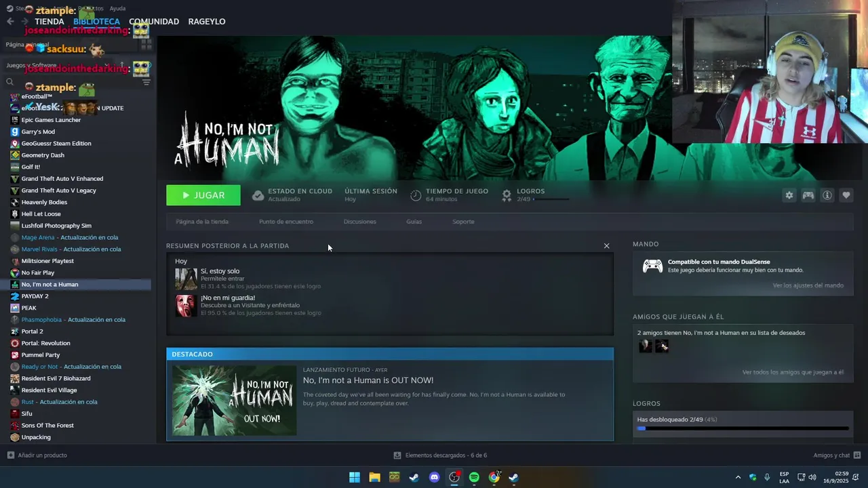Click the library search magnifier icon
Screen dimensions: 868x488
(9, 82)
